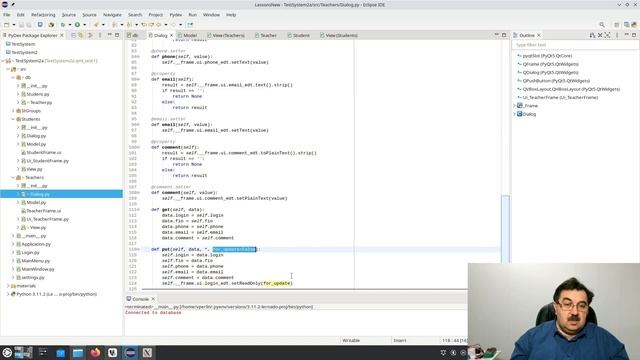Viewport: 640px width, 360px height.
Task: Open the Outline view menu (three dots)
Action: coord(617,36)
